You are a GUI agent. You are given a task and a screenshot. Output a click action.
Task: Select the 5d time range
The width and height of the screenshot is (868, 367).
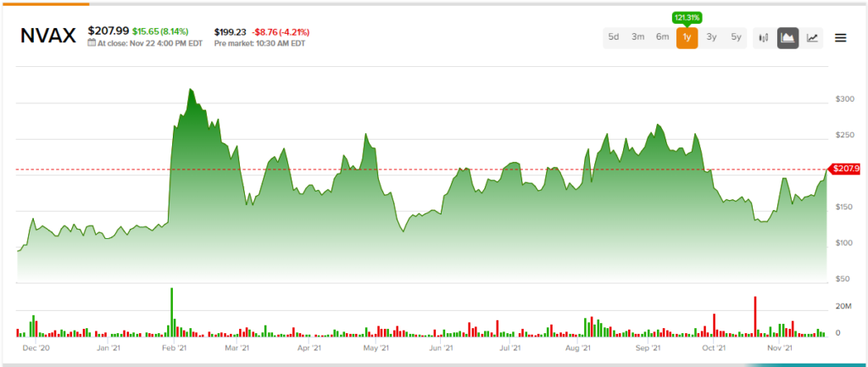click(x=614, y=38)
